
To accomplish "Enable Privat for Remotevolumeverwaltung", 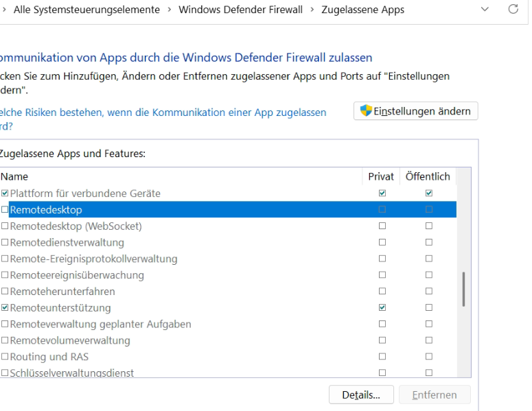I will (x=382, y=340).
